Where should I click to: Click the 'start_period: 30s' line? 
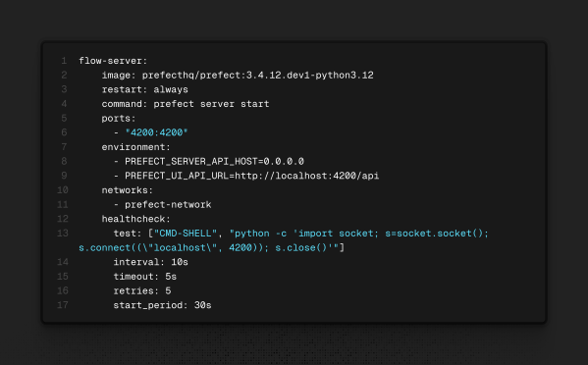tap(162, 305)
